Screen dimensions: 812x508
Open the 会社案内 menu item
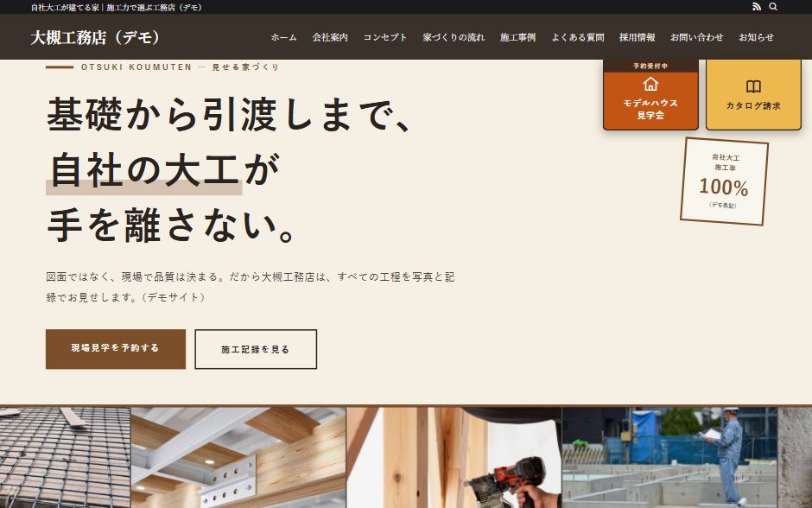pyautogui.click(x=330, y=37)
